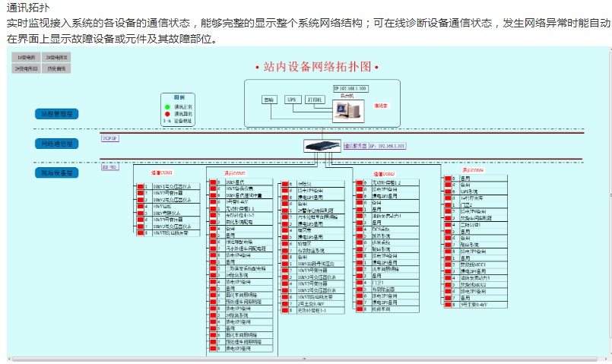Click the backend computer icon
This screenshot has width=612, height=364.
pyautogui.click(x=348, y=111)
